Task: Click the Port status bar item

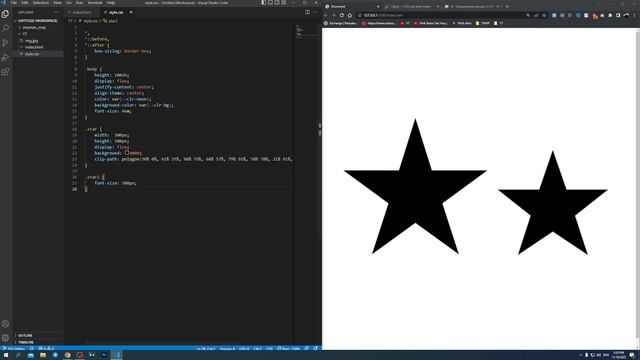Action: coord(289,349)
